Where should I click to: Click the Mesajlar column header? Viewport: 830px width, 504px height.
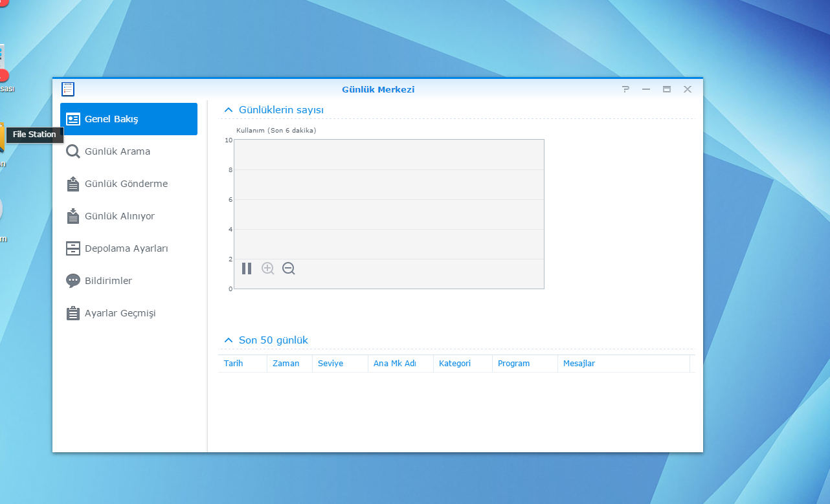coord(579,364)
